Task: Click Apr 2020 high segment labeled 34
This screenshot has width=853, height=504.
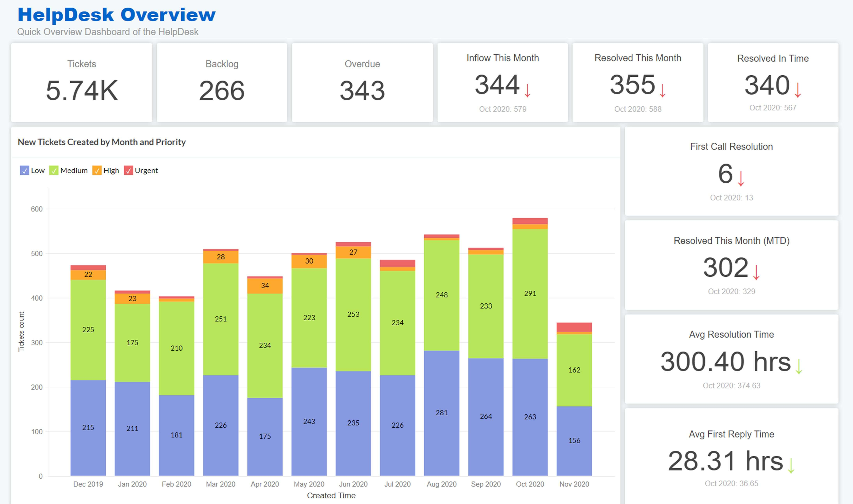Action: tap(265, 286)
